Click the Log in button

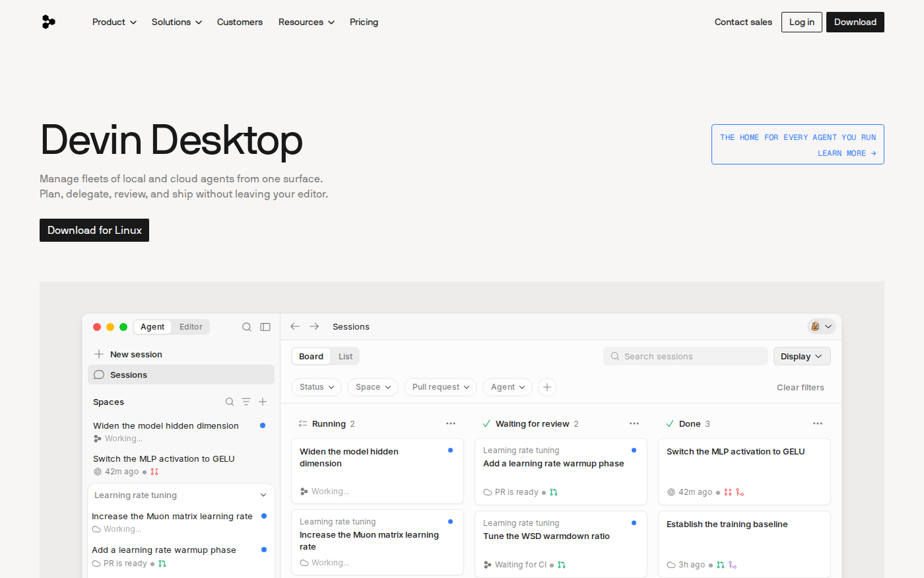(x=802, y=22)
